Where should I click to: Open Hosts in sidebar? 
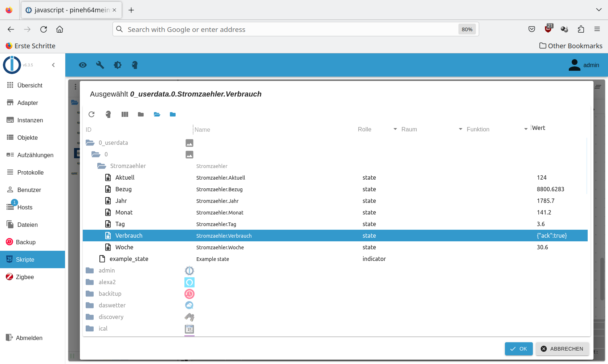click(33, 207)
